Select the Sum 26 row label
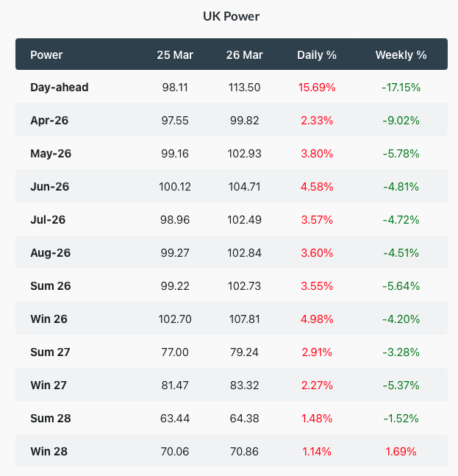 tap(51, 286)
